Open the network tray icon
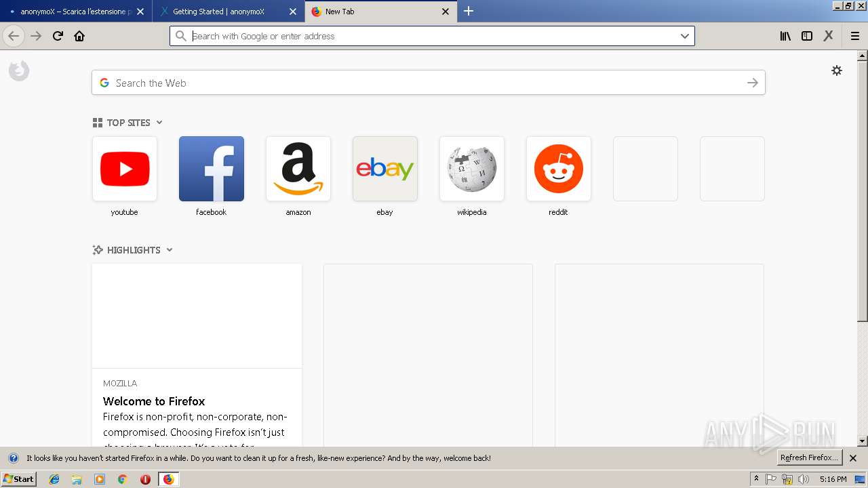 coord(787,479)
